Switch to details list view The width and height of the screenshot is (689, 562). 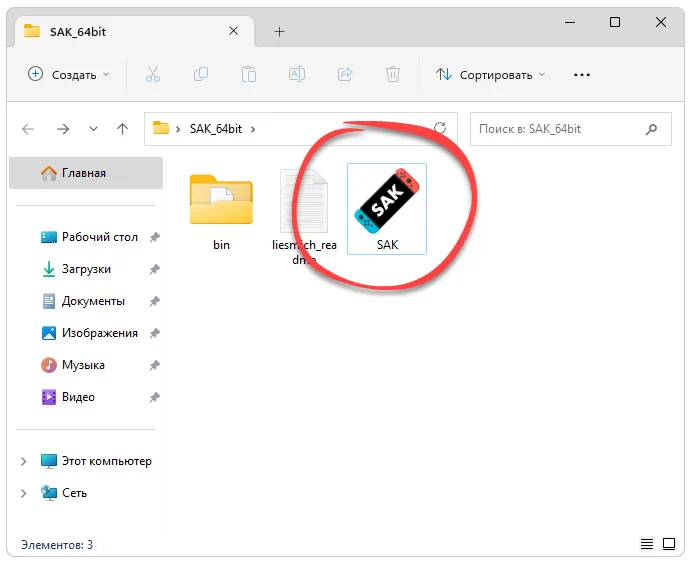coord(647,544)
